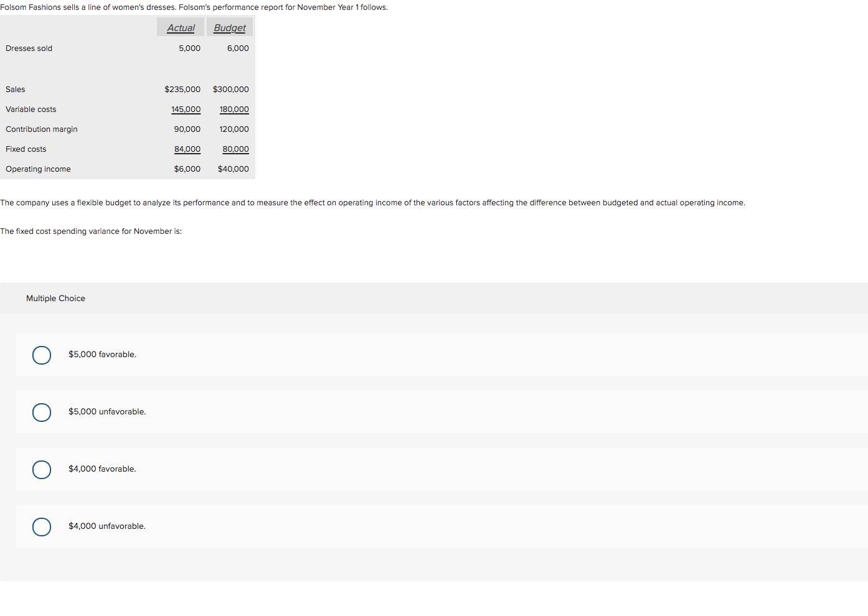Select the "$5,000 unfavorable." radio button
The width and height of the screenshot is (868, 616).
pyautogui.click(x=41, y=412)
